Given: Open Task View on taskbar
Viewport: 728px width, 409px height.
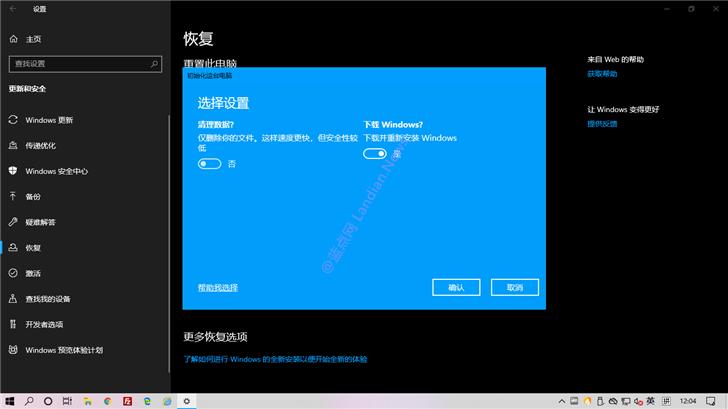Looking at the screenshot, I should (x=67, y=401).
